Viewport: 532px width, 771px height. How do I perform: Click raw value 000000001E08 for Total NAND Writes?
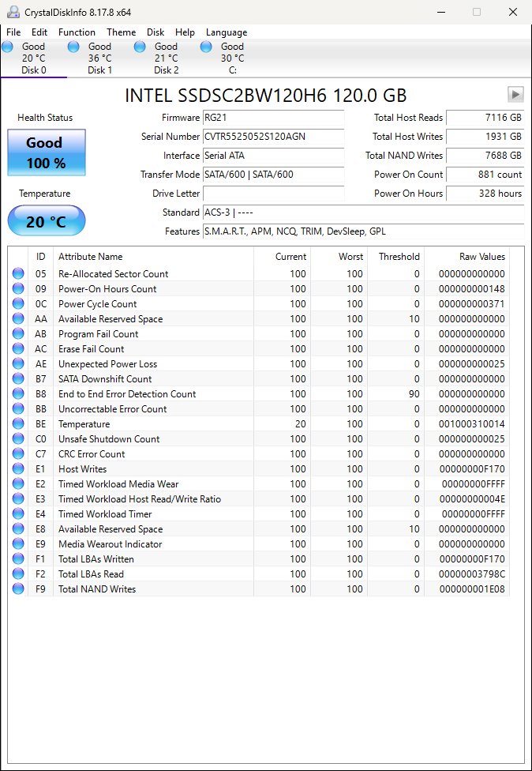click(471, 589)
